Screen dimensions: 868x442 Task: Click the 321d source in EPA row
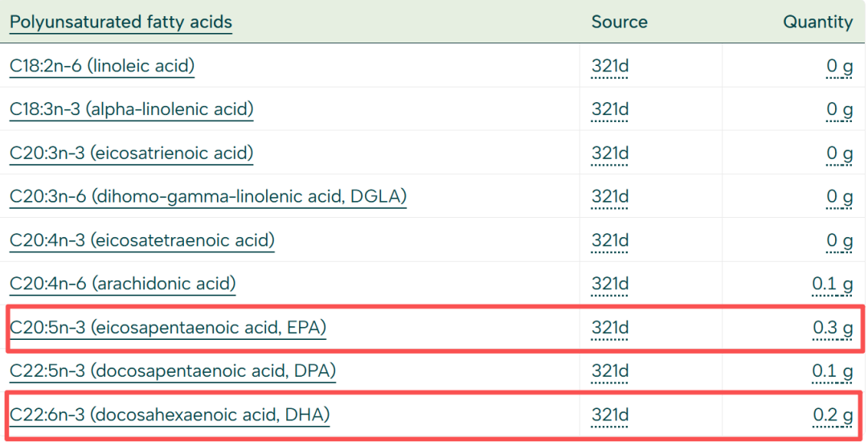[610, 328]
